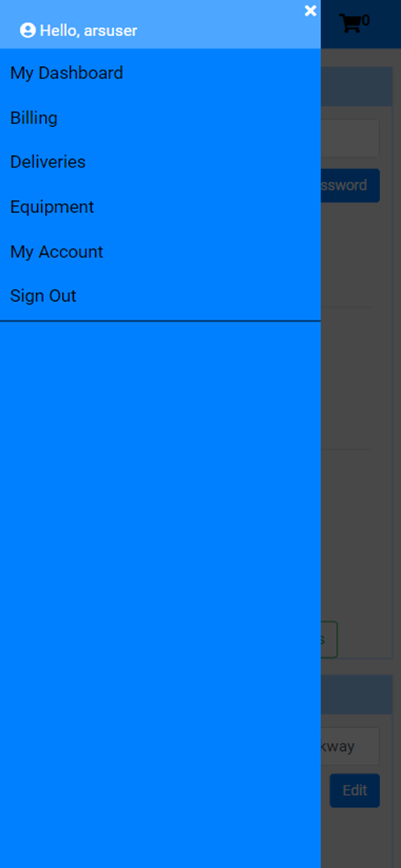401x868 pixels.
Task: Click the first dark card header behind the overlay
Action: 357,86
